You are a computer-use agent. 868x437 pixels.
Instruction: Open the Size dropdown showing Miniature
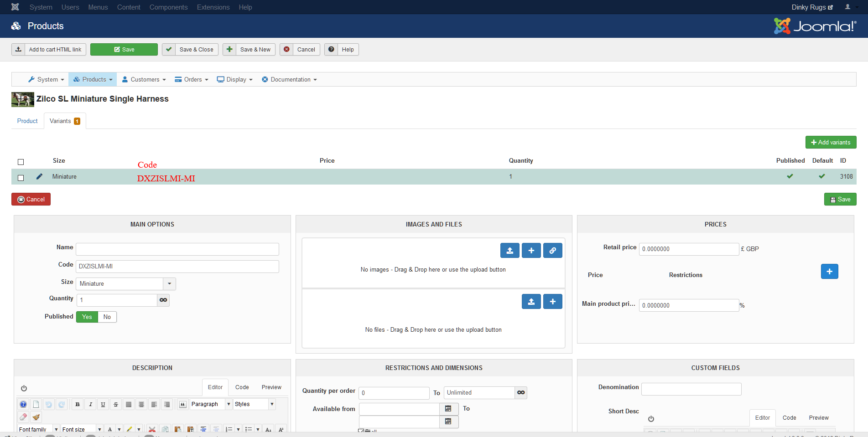tap(125, 283)
